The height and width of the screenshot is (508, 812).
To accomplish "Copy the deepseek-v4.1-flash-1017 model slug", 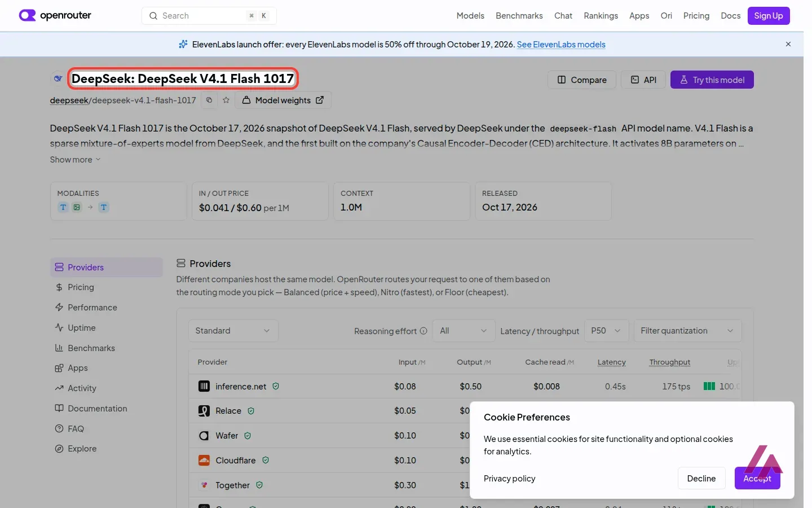I will 209,100.
